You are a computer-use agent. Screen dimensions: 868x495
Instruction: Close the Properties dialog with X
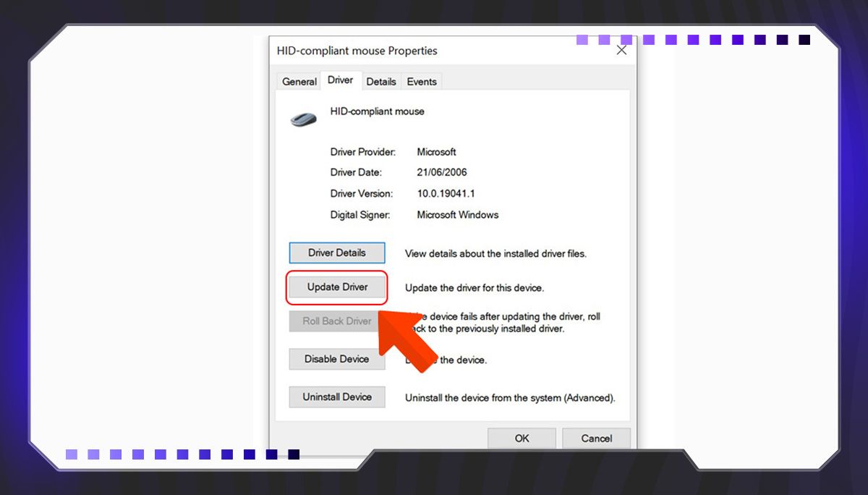point(621,51)
